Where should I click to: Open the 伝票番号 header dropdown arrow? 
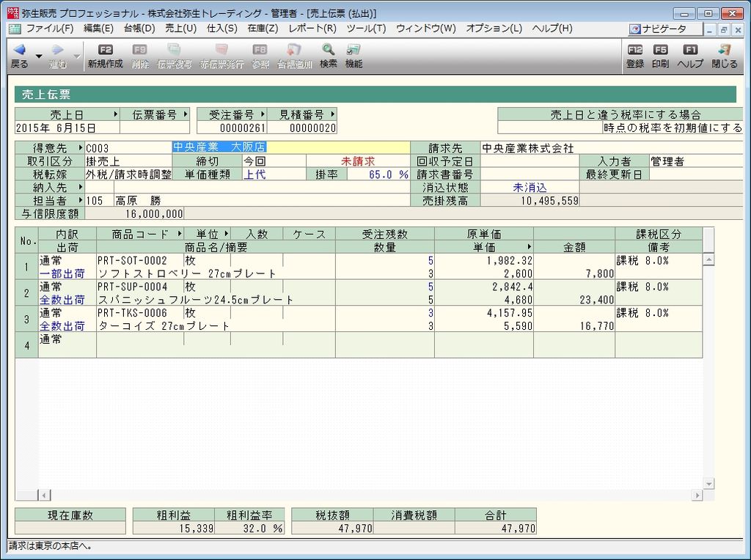186,114
